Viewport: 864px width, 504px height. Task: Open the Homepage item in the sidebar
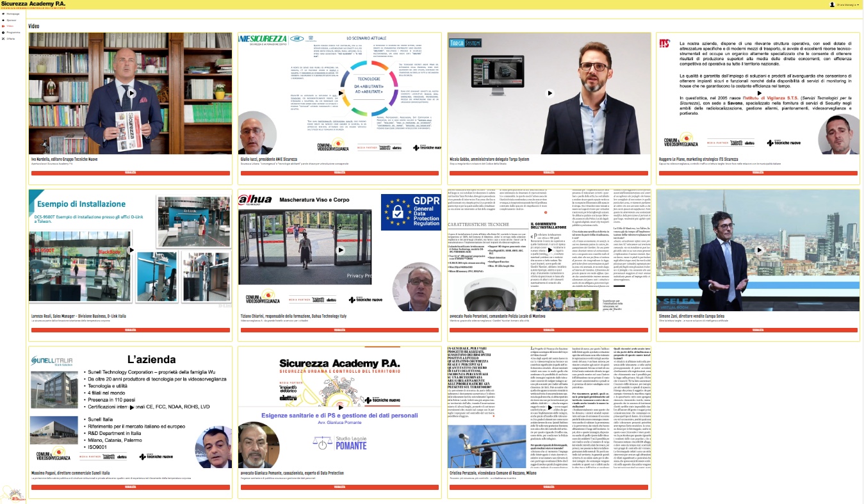12,13
